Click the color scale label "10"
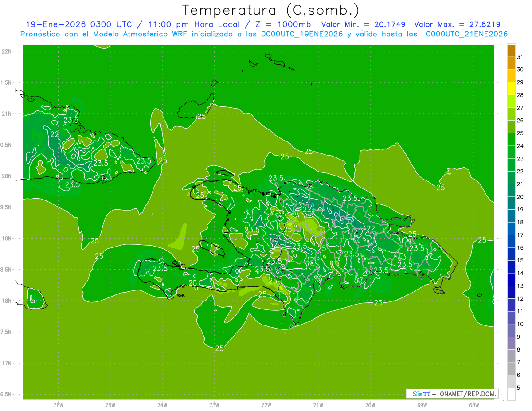The height and width of the screenshot is (411, 532). pyautogui.click(x=520, y=324)
